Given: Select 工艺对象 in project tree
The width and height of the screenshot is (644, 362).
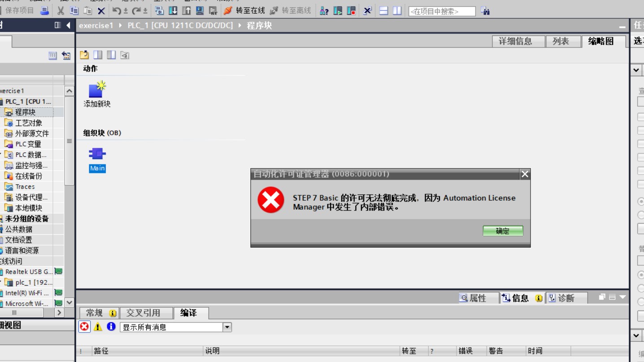Looking at the screenshot, I should click(29, 123).
